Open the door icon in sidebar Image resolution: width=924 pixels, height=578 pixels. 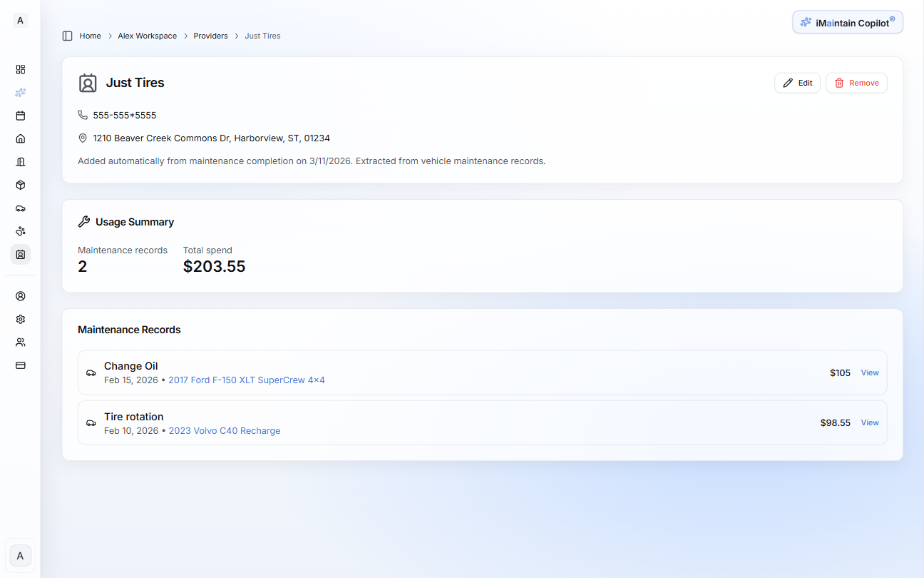point(21,162)
